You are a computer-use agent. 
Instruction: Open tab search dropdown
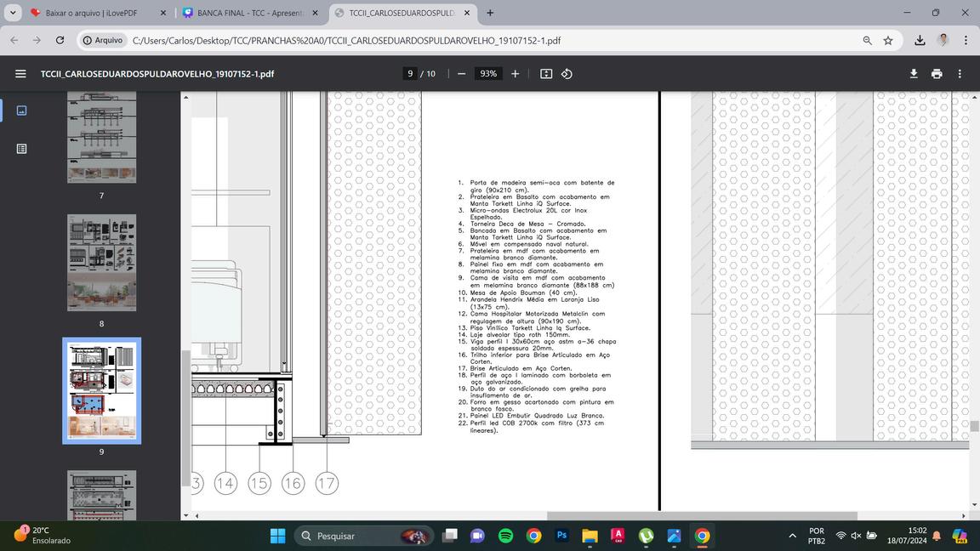point(13,13)
